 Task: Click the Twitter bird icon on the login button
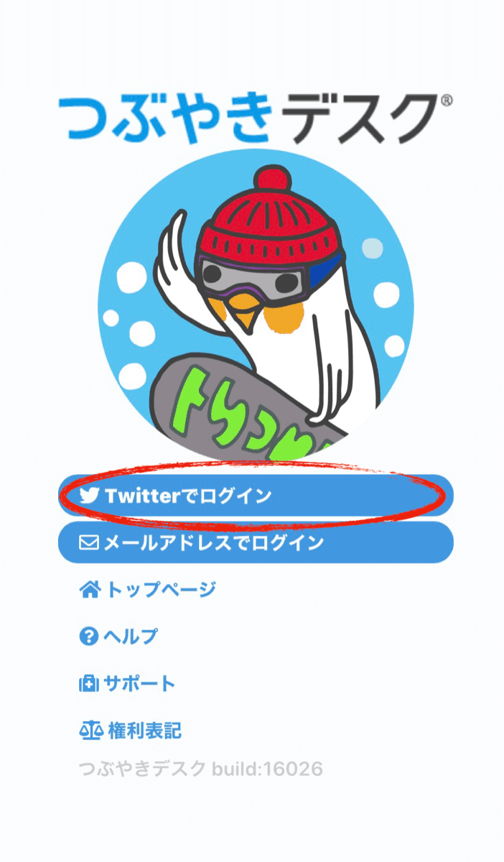click(x=89, y=496)
